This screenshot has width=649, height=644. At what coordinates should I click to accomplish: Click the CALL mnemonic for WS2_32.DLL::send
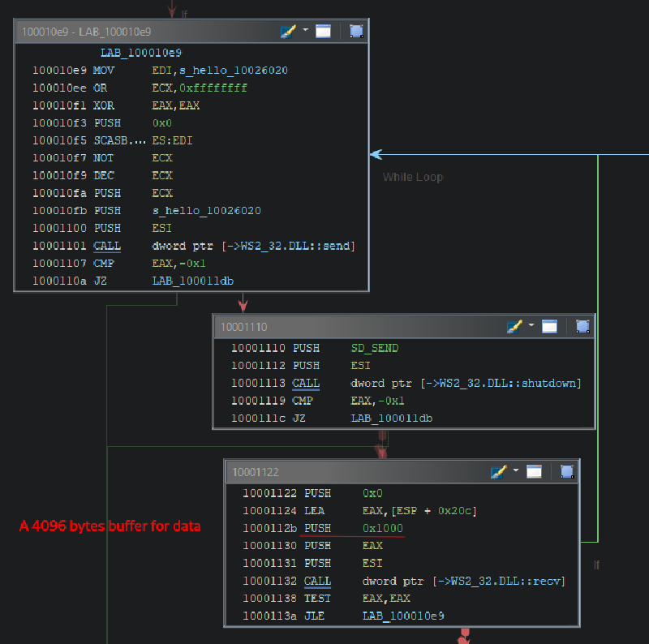click(x=107, y=246)
